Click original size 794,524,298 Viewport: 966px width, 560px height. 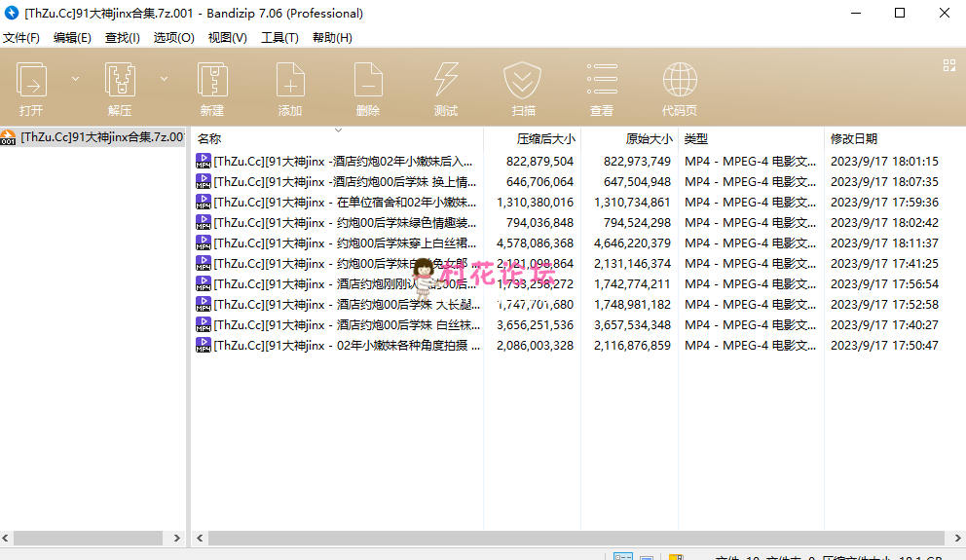(x=637, y=222)
